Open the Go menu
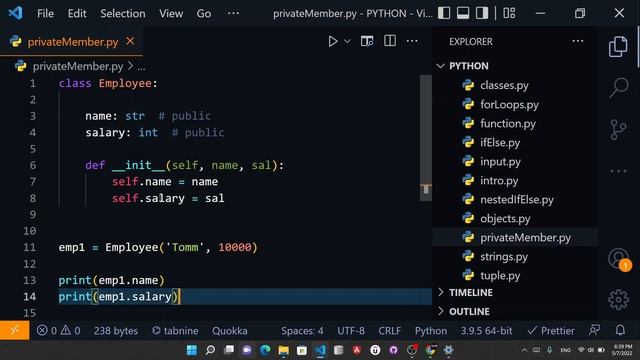 coord(204,13)
